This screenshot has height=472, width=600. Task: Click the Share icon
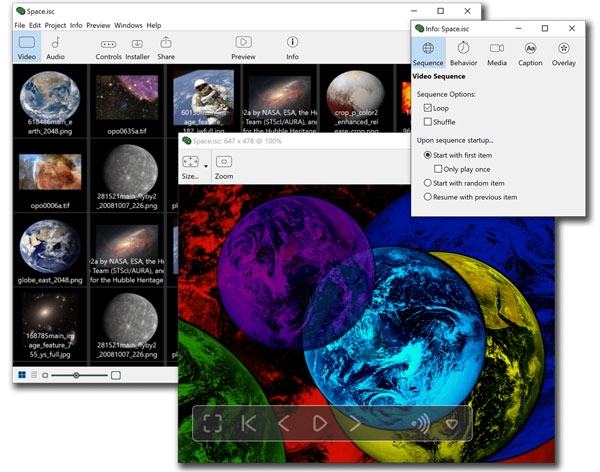pos(166,48)
